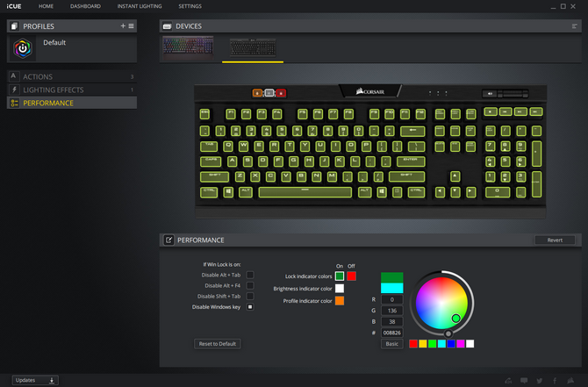Click the Default profile icon

click(23, 48)
